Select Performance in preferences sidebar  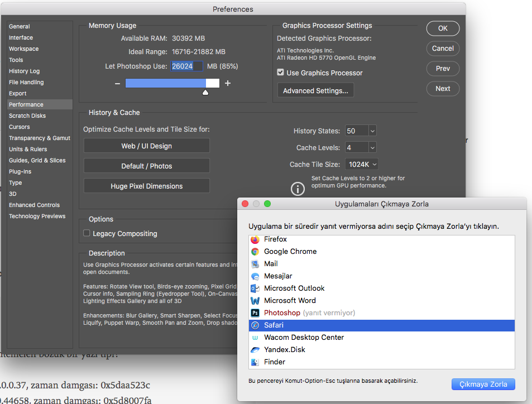click(x=40, y=104)
